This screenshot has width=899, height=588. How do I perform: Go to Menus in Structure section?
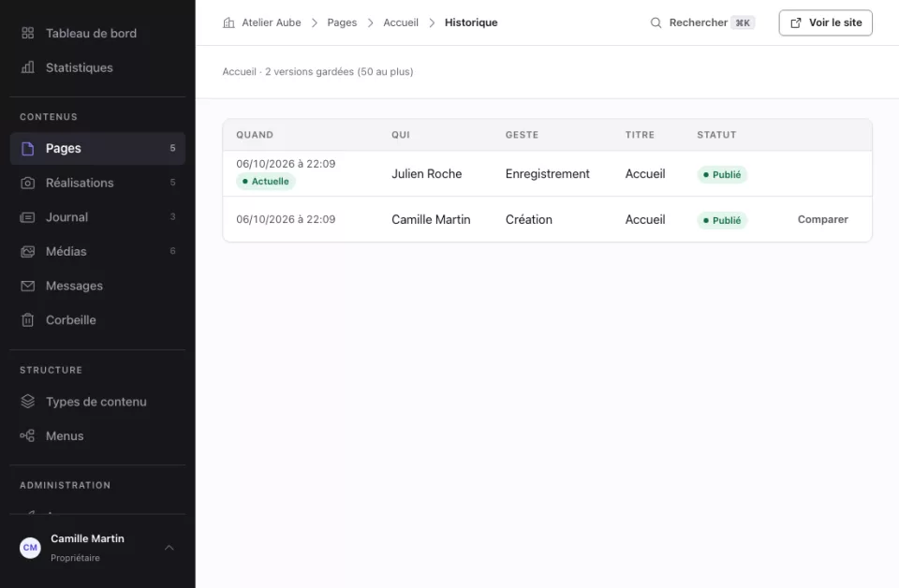coord(97,436)
